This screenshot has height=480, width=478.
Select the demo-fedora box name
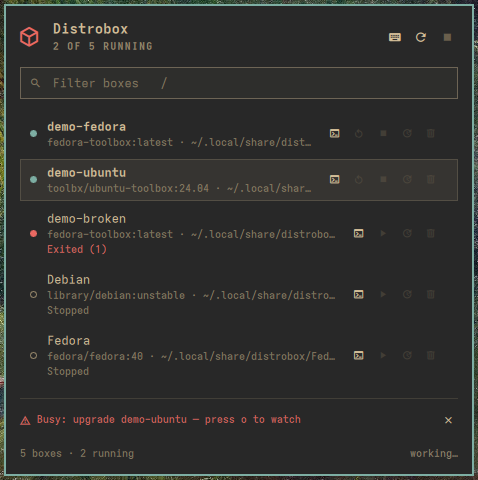pyautogui.click(x=87, y=127)
